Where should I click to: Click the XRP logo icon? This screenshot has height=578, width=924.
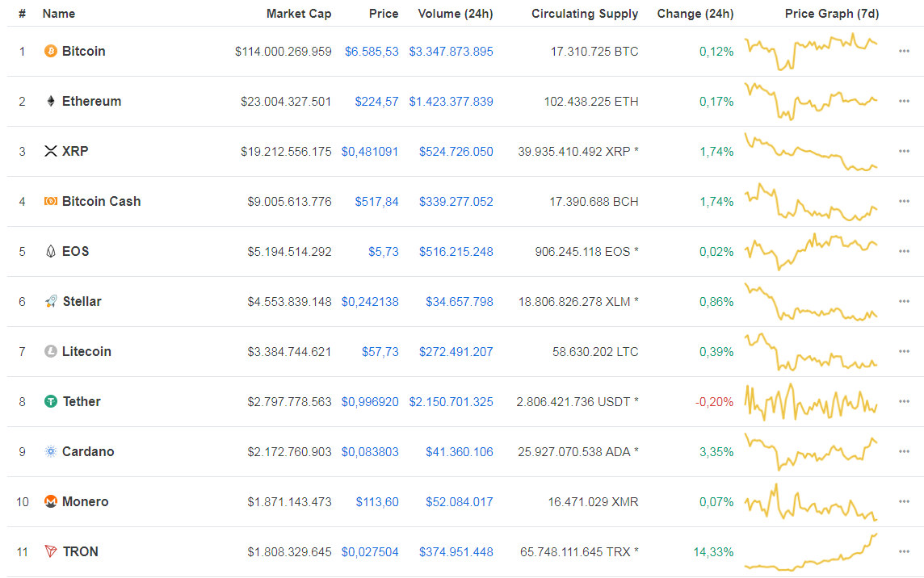coord(51,152)
